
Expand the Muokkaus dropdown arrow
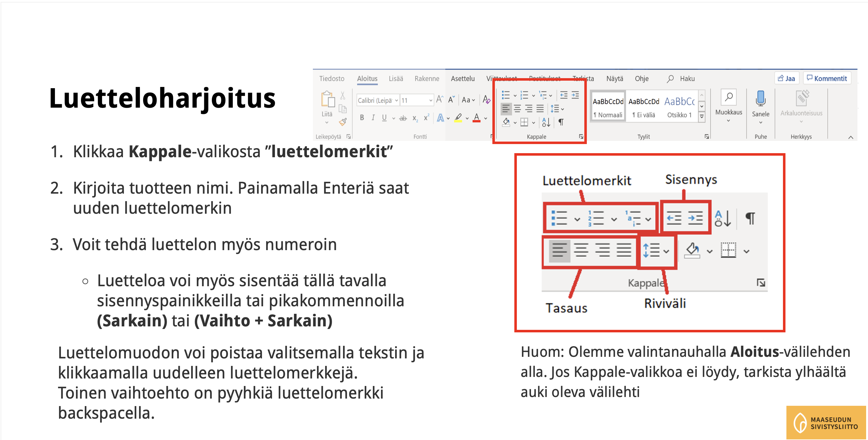728,121
